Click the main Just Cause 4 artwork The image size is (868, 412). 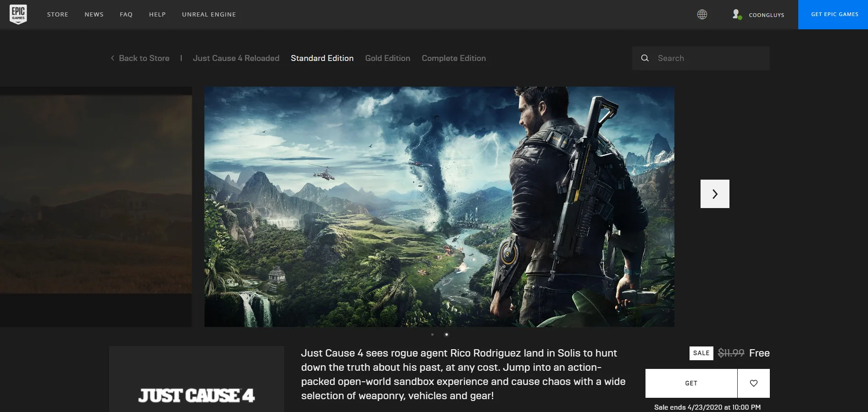click(x=440, y=207)
